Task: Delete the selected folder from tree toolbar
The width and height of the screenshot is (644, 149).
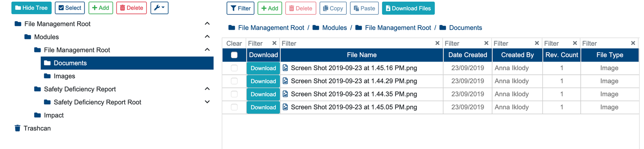Action: pyautogui.click(x=132, y=8)
